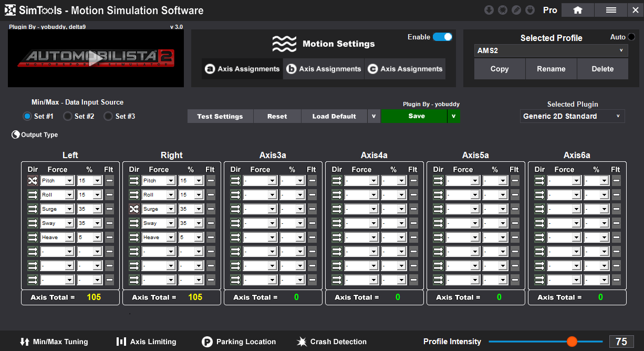The width and height of the screenshot is (644, 351).
Task: Open Min/Max Tuning section
Action: [x=54, y=342]
